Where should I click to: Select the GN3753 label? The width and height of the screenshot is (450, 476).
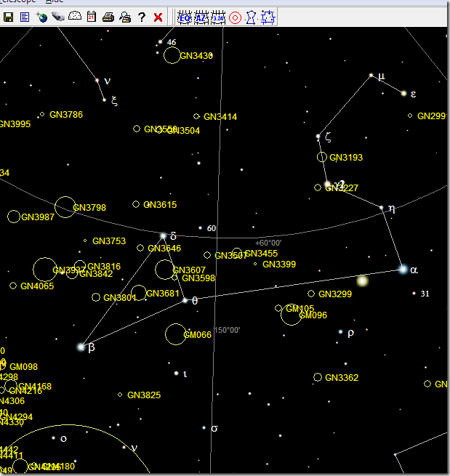coord(109,241)
